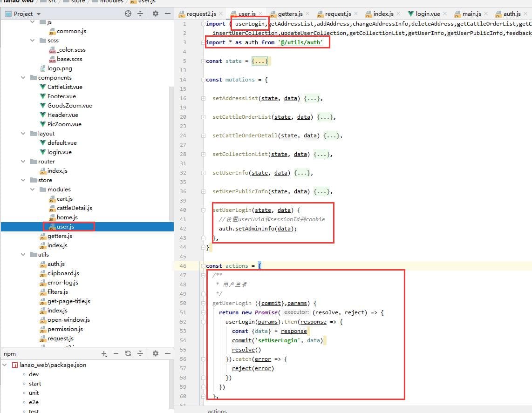Collapse the scss folder

[x=33, y=41]
